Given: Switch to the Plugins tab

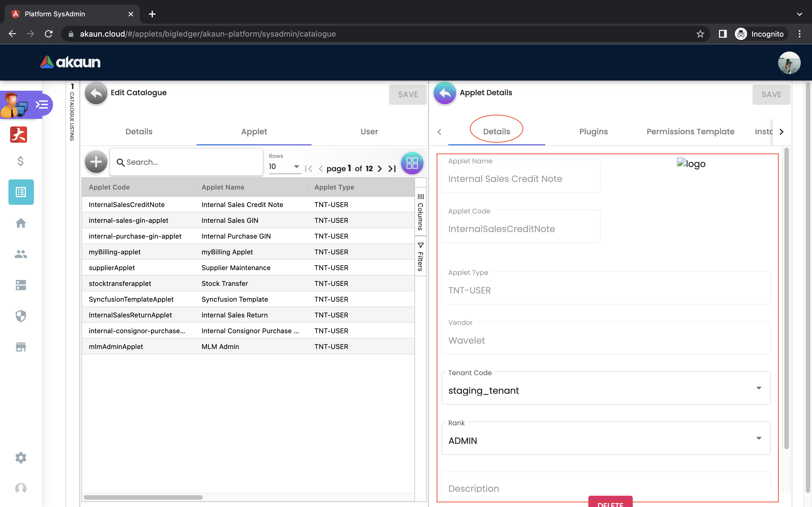Looking at the screenshot, I should 593,132.
